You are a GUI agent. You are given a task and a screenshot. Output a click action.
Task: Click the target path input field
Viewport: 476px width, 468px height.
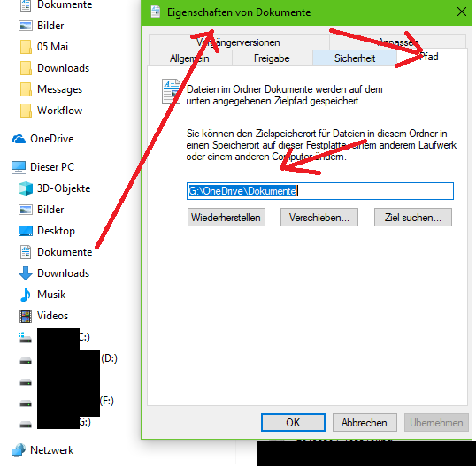[x=320, y=191]
